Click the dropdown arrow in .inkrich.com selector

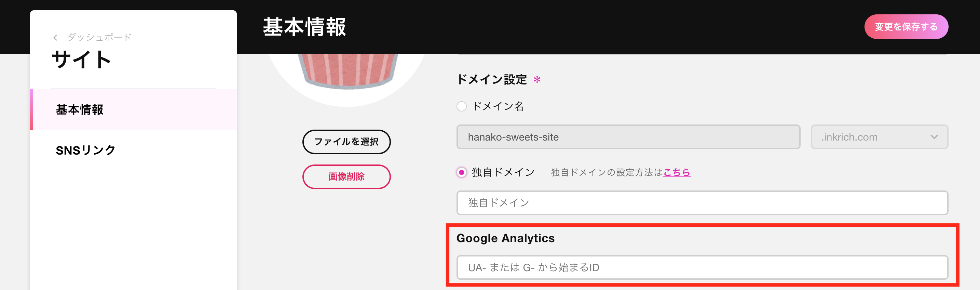pyautogui.click(x=934, y=137)
